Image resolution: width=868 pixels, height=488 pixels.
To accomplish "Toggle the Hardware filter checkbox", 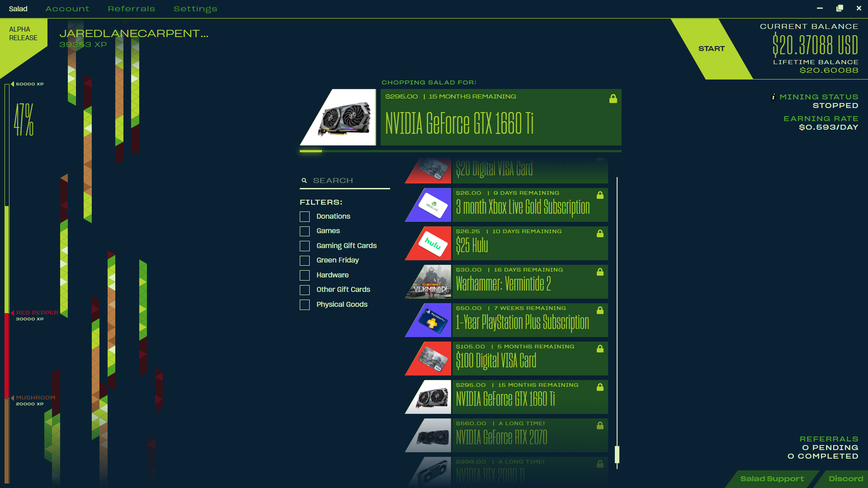I will click(x=305, y=275).
